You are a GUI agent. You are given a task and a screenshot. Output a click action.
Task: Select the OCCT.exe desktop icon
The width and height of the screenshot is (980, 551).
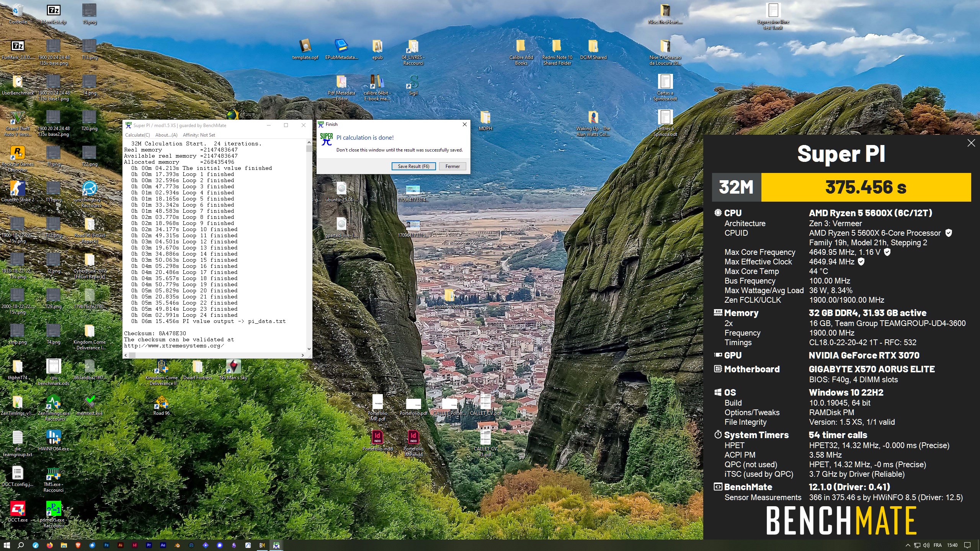18,511
